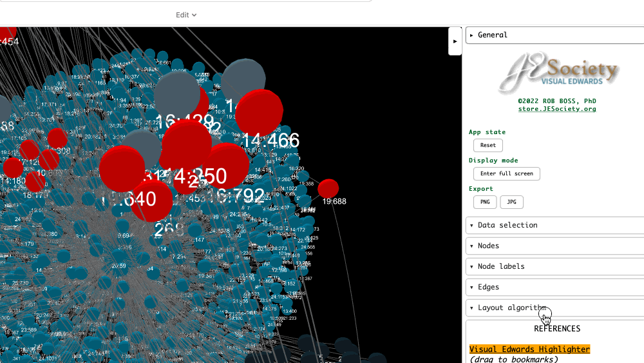644x363 pixels.
Task: Open the Edit dropdown menu
Action: (186, 15)
